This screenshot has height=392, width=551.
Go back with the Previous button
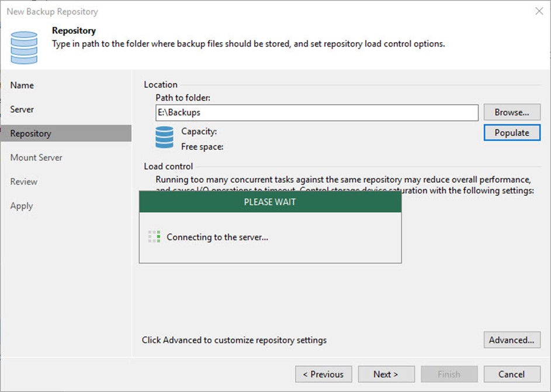point(324,374)
